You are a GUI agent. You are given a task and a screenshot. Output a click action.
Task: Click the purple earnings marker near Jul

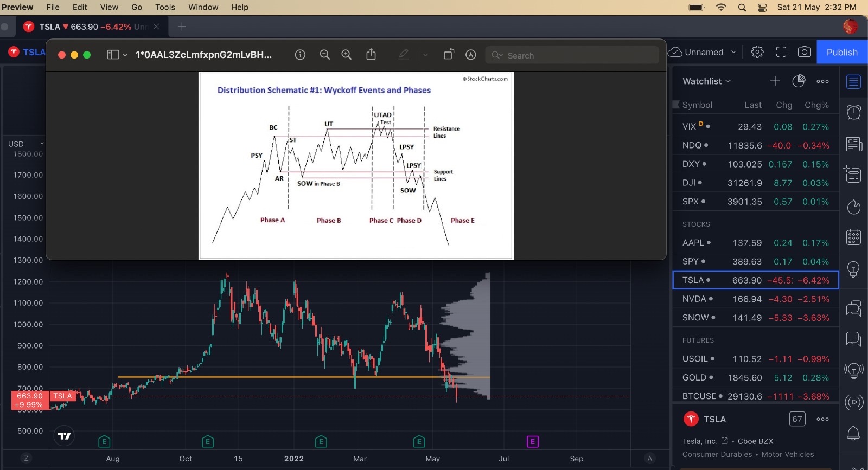[532, 441]
